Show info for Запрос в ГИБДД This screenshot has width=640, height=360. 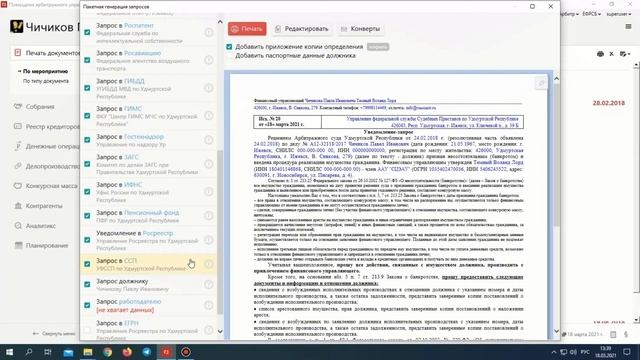point(209,88)
